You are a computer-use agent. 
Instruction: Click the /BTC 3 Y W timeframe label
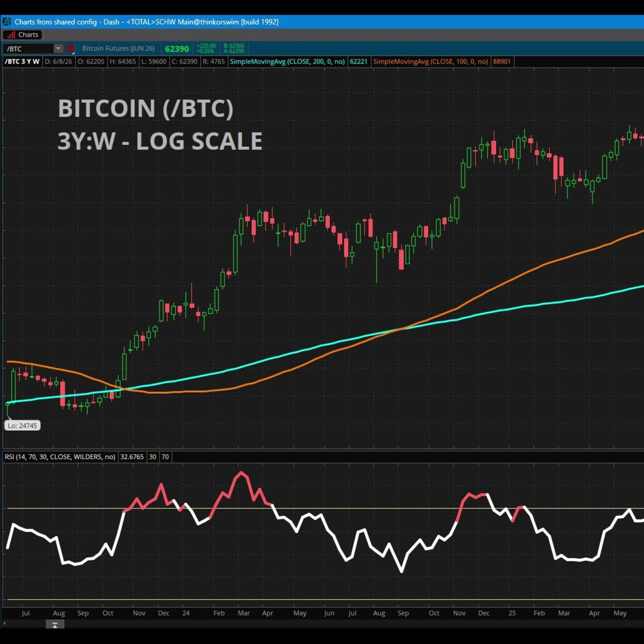point(22,61)
